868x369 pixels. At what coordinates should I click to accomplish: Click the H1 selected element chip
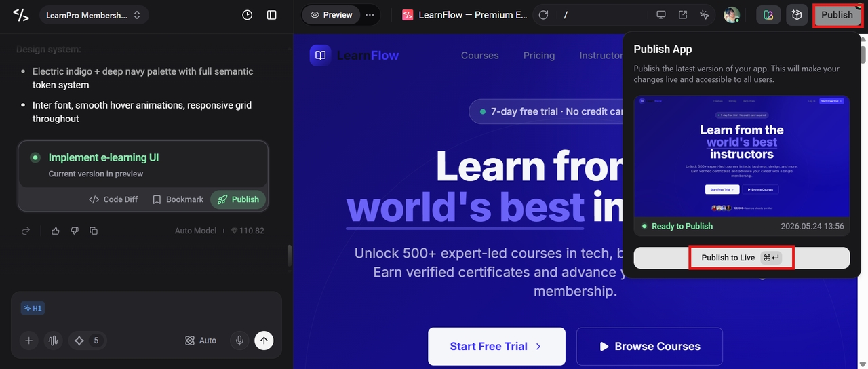[x=33, y=308]
